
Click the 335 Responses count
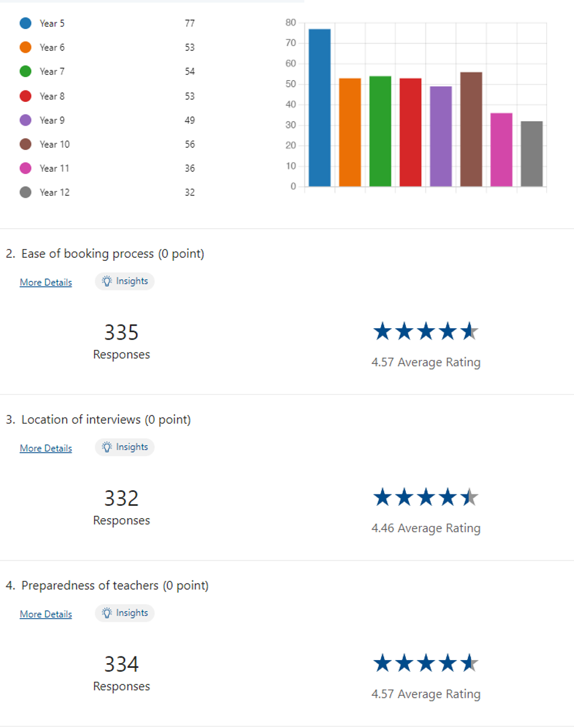pos(121,332)
